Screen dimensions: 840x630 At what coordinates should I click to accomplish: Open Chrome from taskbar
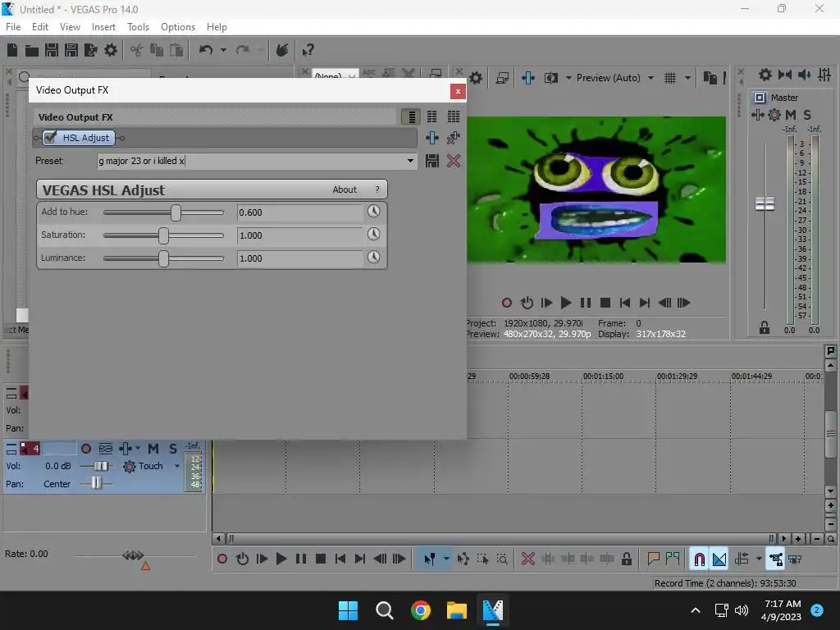pyautogui.click(x=421, y=610)
